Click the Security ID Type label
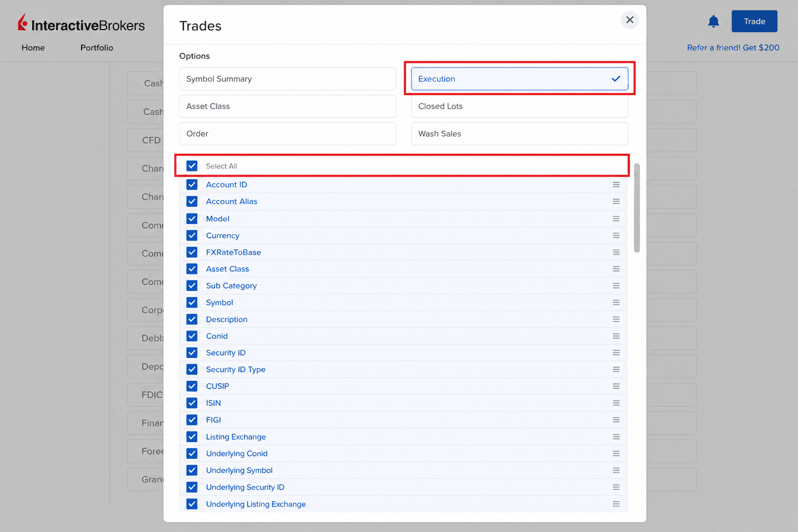This screenshot has height=532, width=798. point(235,369)
